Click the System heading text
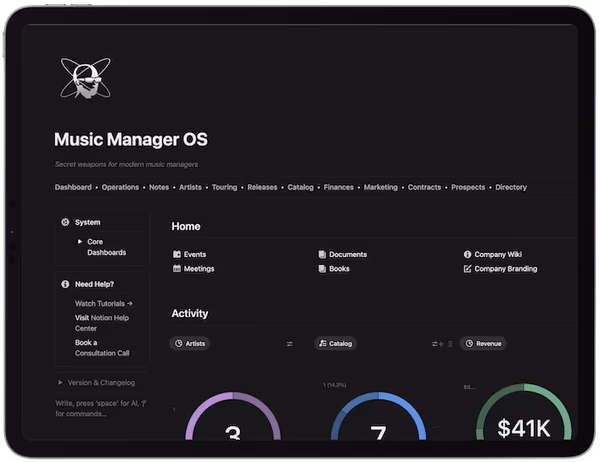 (88, 222)
